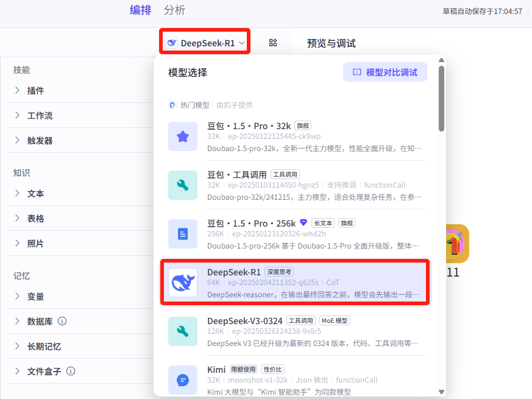
Task: Click the CoT label in DeepSeek-R1 row
Action: (x=333, y=282)
